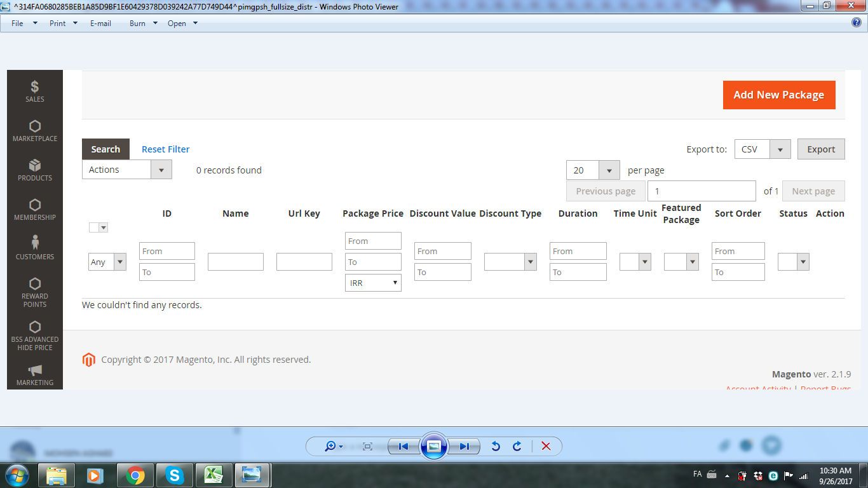Viewport: 868px width, 488px height.
Task: Open the Marketing sidebar menu
Action: click(x=34, y=375)
